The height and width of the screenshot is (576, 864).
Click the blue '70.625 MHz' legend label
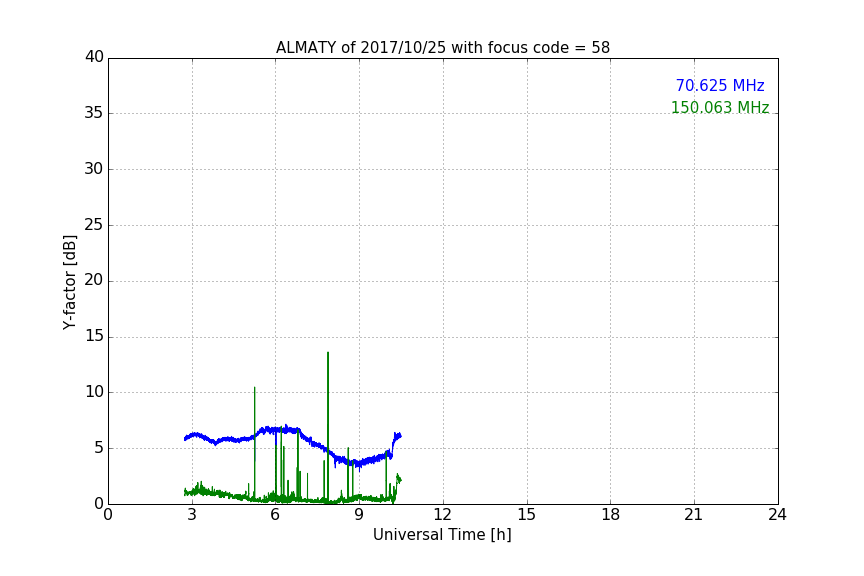[x=720, y=86]
